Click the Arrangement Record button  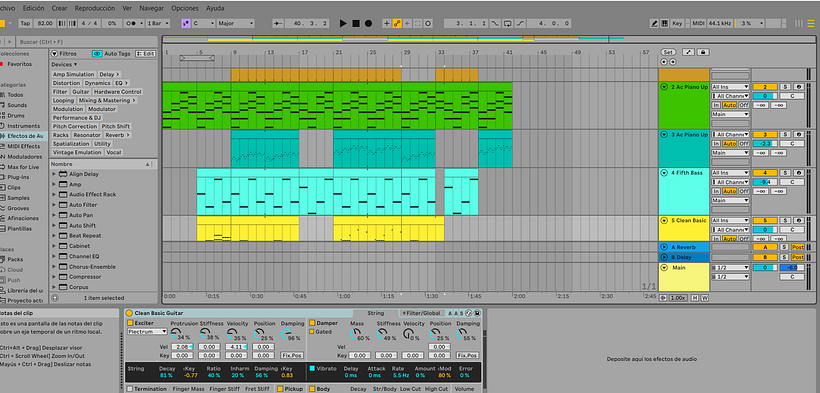(369, 24)
